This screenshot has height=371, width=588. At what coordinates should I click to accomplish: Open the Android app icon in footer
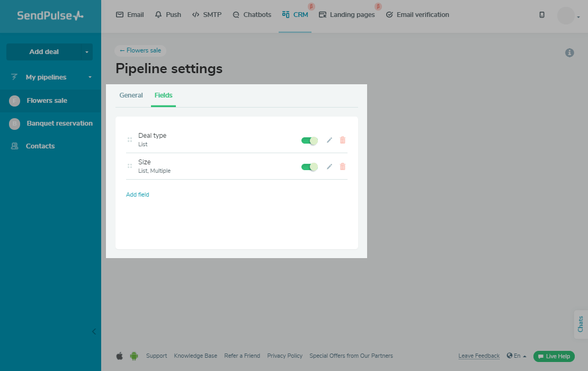coord(134,356)
